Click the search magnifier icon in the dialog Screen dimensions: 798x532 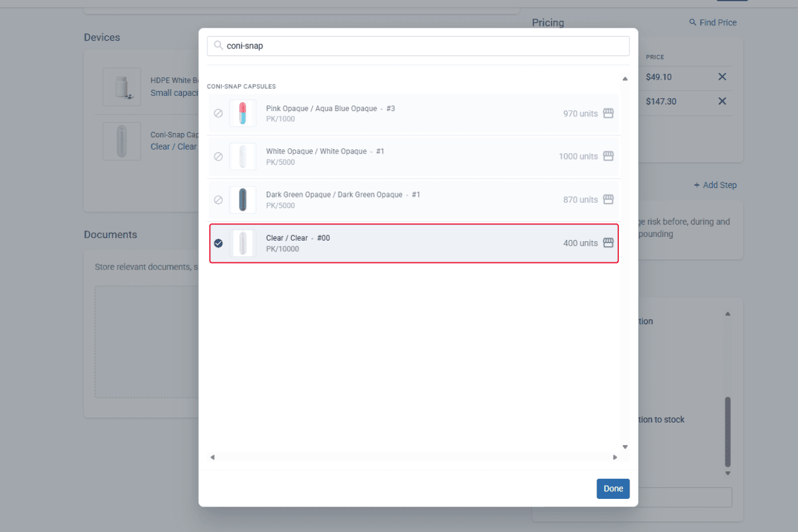[218, 46]
